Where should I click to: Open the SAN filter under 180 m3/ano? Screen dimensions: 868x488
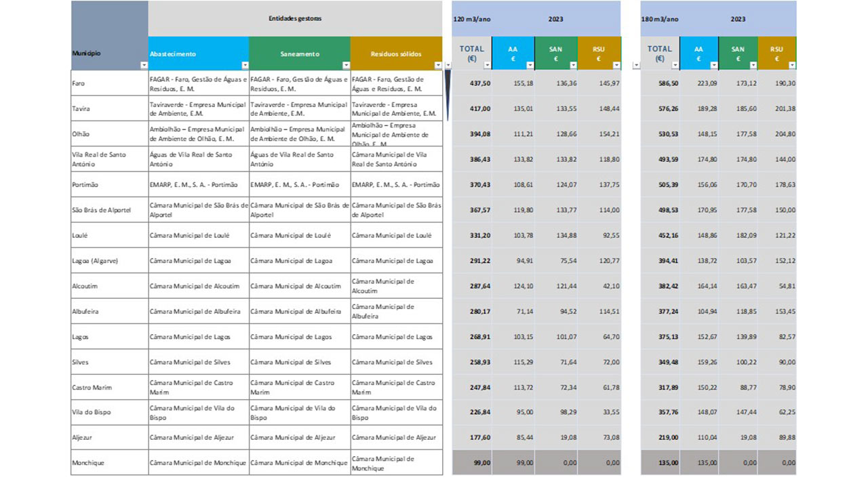[753, 65]
